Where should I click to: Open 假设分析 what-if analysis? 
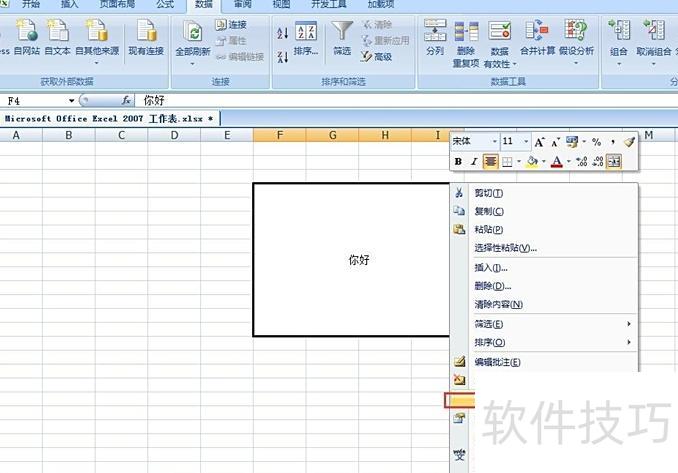(576, 42)
